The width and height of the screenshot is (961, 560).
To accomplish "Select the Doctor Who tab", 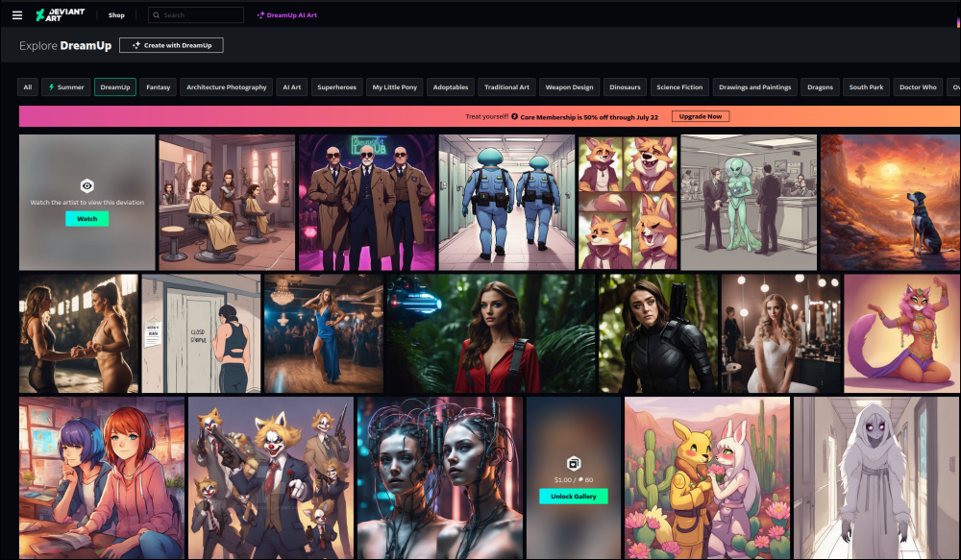I will point(918,87).
